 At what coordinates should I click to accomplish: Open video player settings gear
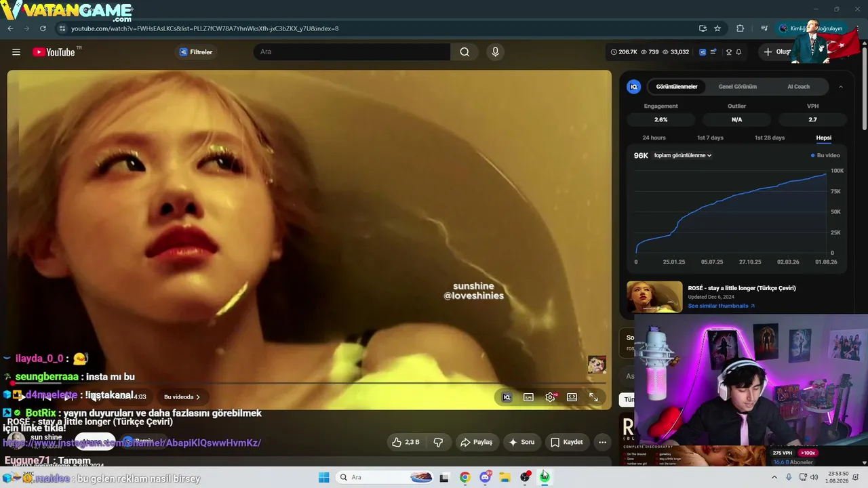[x=550, y=397]
